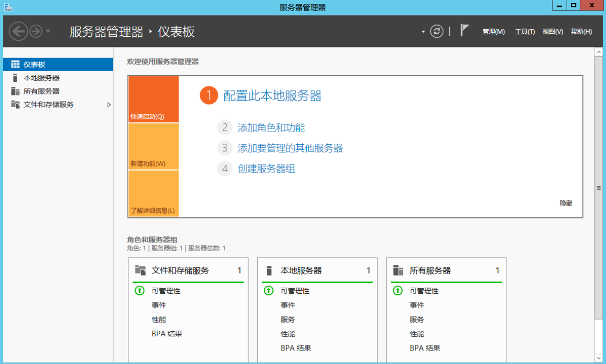
Task: Open BPA 结果 in 所有服务器 tile
Action: click(x=425, y=348)
